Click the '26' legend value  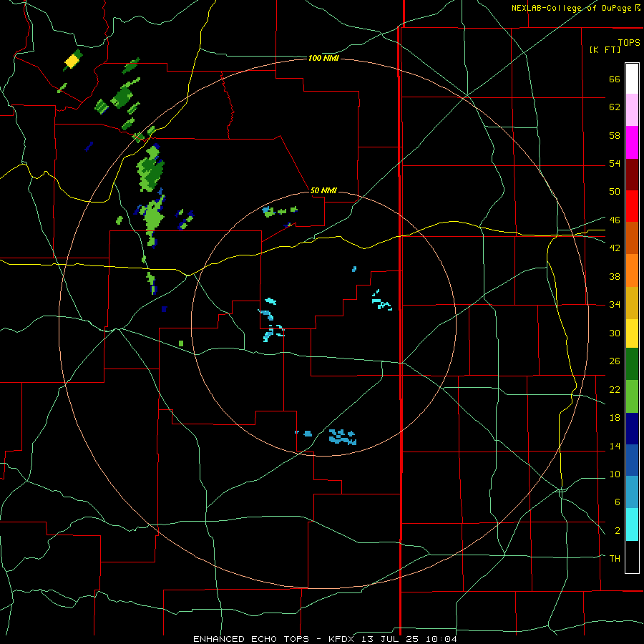pyautogui.click(x=615, y=361)
